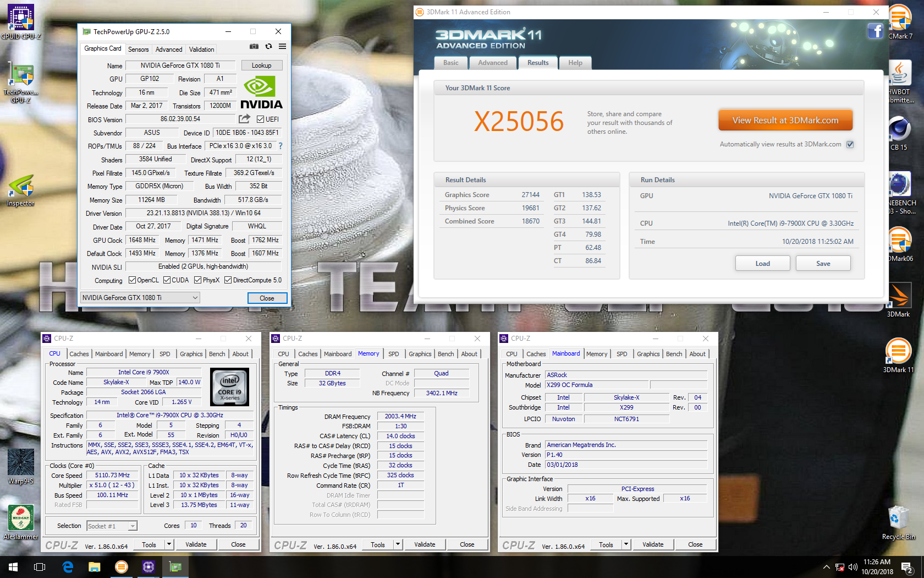Screen dimensions: 924x578
Task: Open the TechPowerUp GPU-Z desktop icon
Action: tap(21, 83)
